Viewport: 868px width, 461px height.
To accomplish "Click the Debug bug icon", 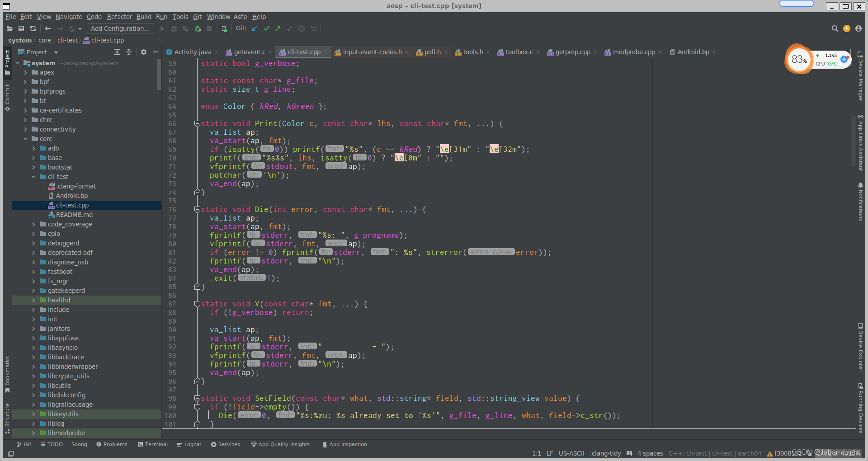I will [x=174, y=28].
